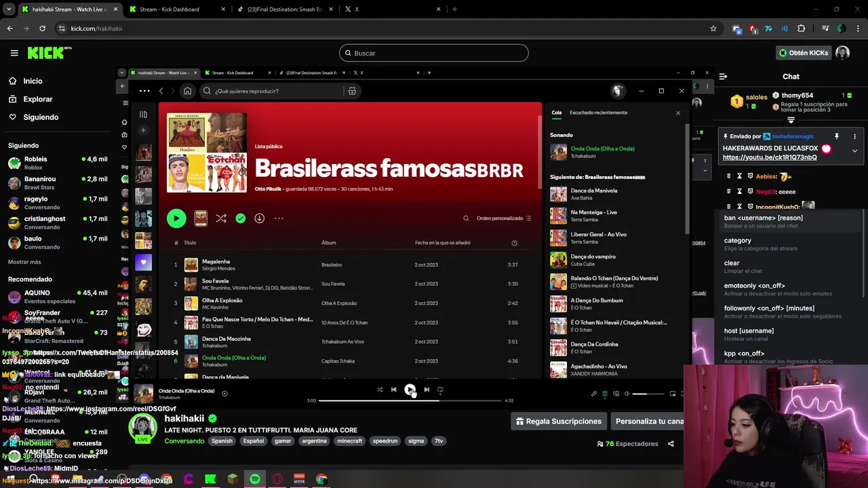Click download icon for Brasilerass famosas playlist
Screen dimensions: 868x488
pos(259,218)
